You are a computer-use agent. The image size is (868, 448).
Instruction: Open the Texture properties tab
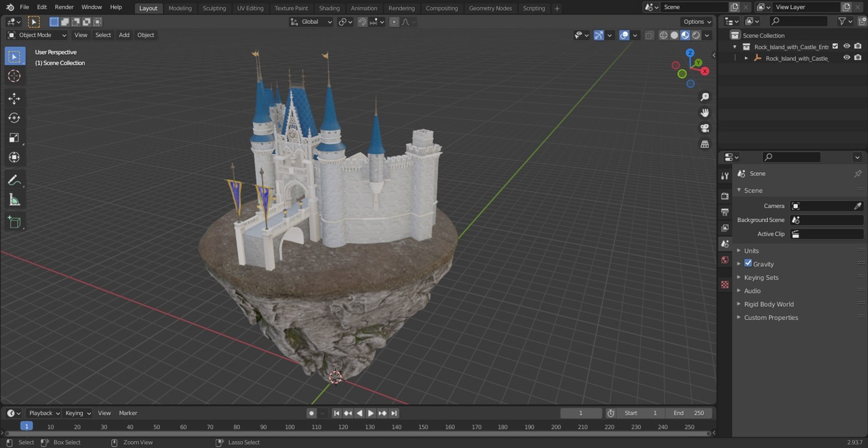point(725,284)
